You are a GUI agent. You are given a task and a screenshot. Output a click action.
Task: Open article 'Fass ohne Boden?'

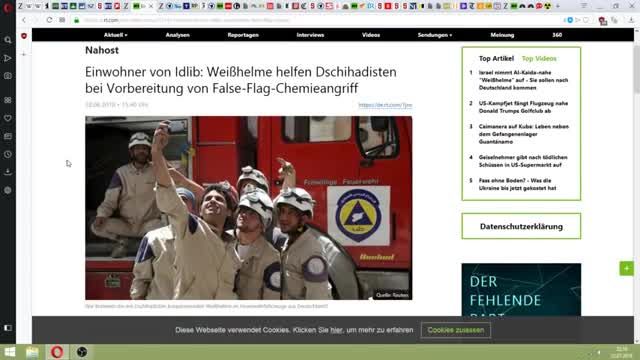[x=517, y=184]
